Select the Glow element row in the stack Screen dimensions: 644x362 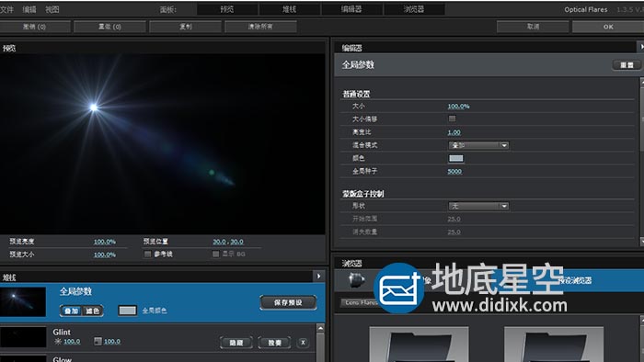157,358
